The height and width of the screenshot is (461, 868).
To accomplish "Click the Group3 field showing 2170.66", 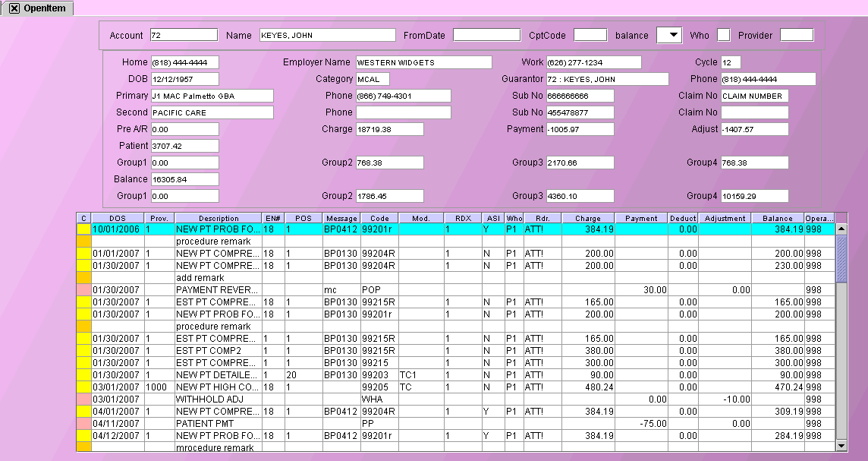I will (580, 163).
